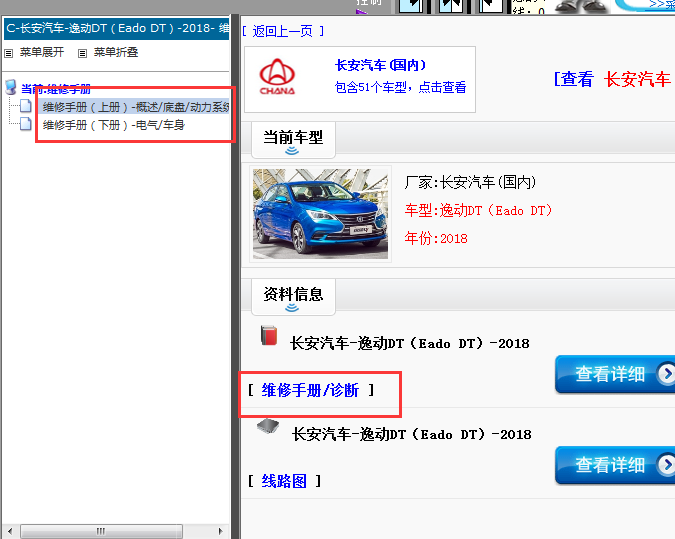This screenshot has width=675, height=539.
Task: Collapse all menus with 菜单折叠
Action: pyautogui.click(x=116, y=52)
